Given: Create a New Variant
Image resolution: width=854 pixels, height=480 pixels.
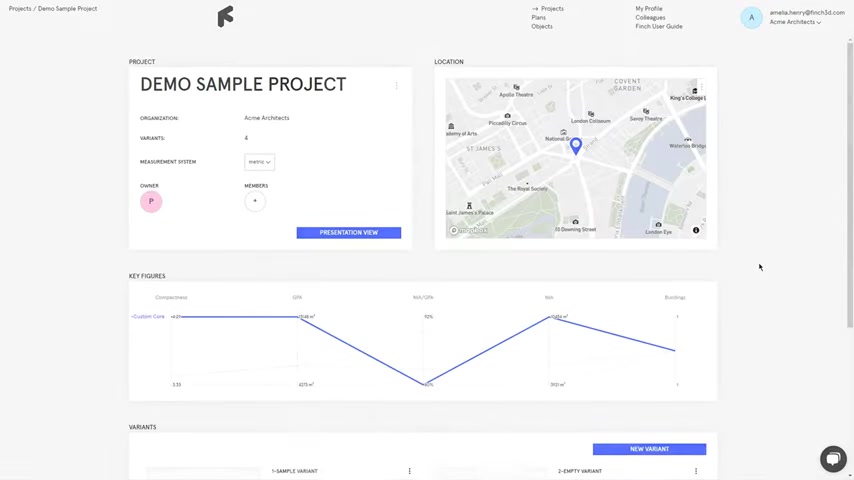Looking at the screenshot, I should click(x=649, y=449).
